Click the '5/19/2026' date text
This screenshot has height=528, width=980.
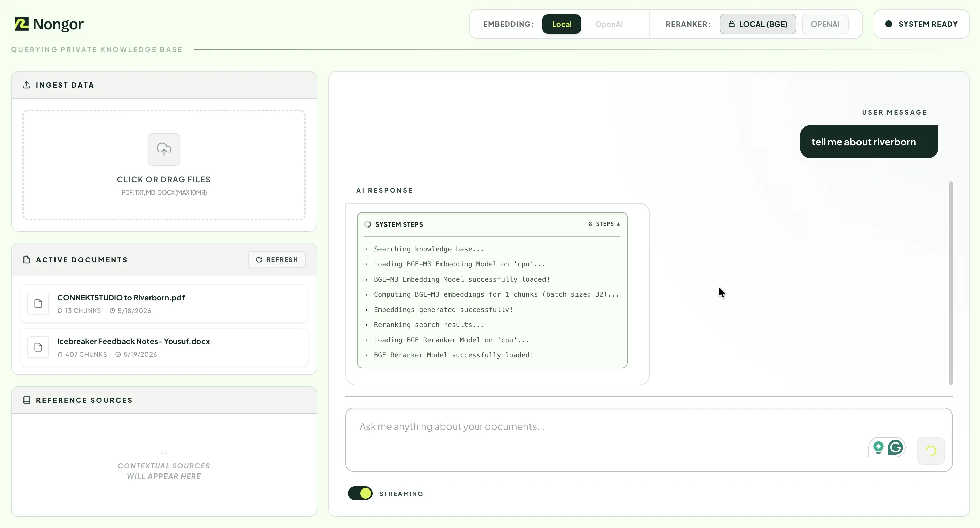pyautogui.click(x=140, y=354)
